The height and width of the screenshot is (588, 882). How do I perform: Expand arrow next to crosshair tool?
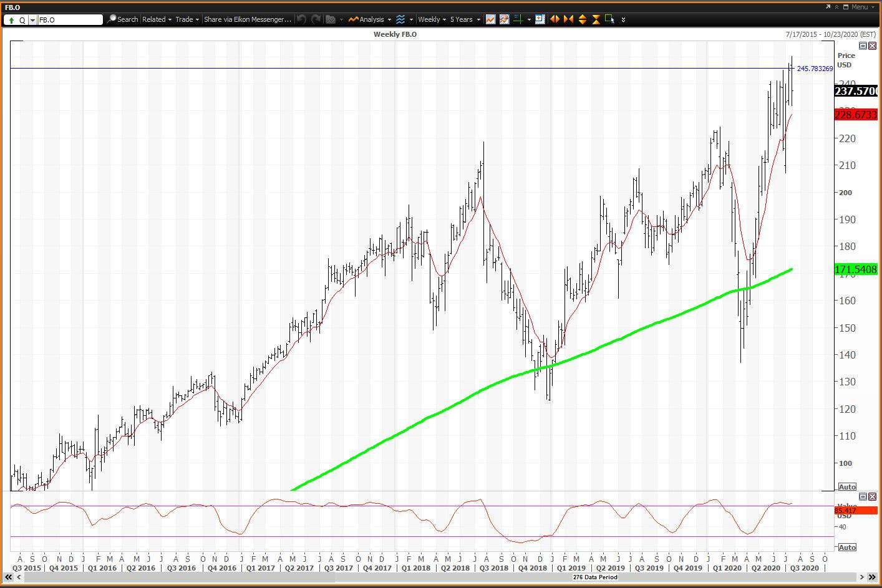529,20
